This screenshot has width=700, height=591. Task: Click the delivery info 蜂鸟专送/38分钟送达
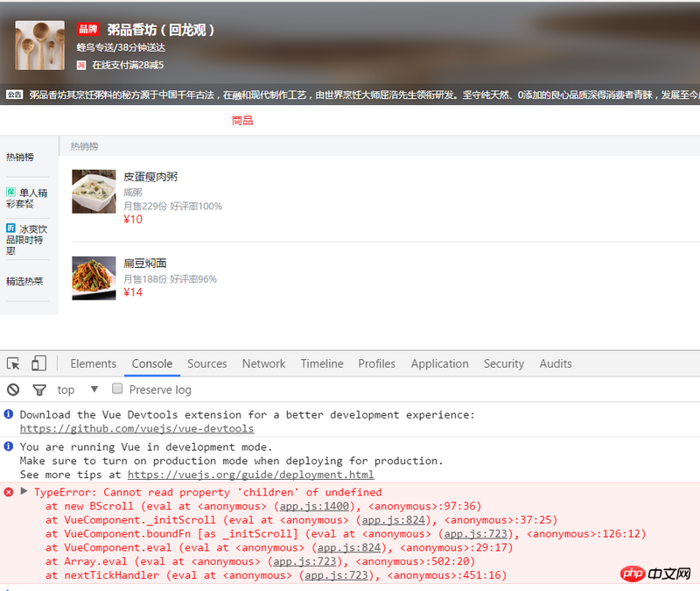tap(121, 47)
